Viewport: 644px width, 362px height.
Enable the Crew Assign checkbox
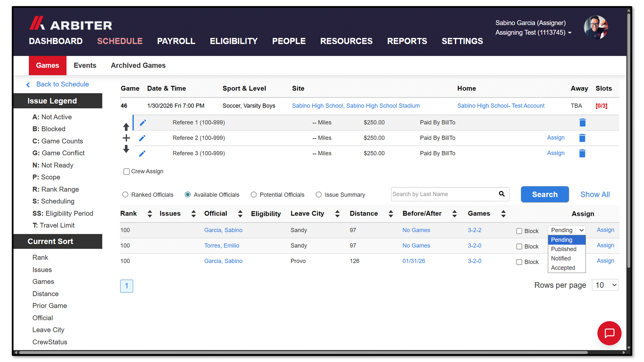126,172
